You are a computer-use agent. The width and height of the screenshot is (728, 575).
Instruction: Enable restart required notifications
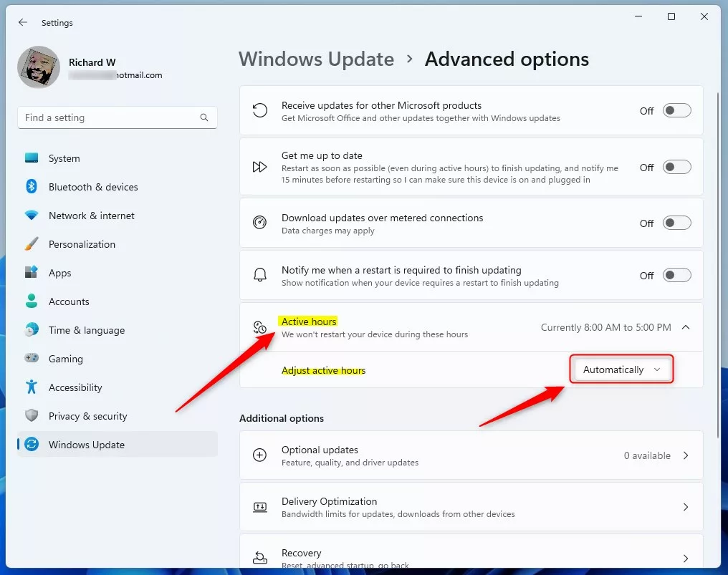pyautogui.click(x=676, y=275)
